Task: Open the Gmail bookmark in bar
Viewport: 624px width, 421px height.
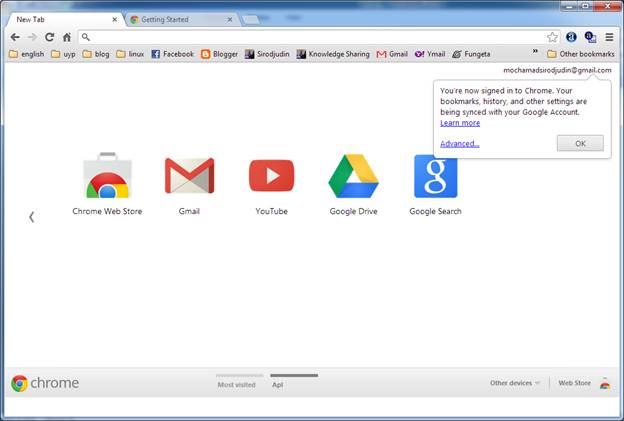Action: pyautogui.click(x=392, y=54)
